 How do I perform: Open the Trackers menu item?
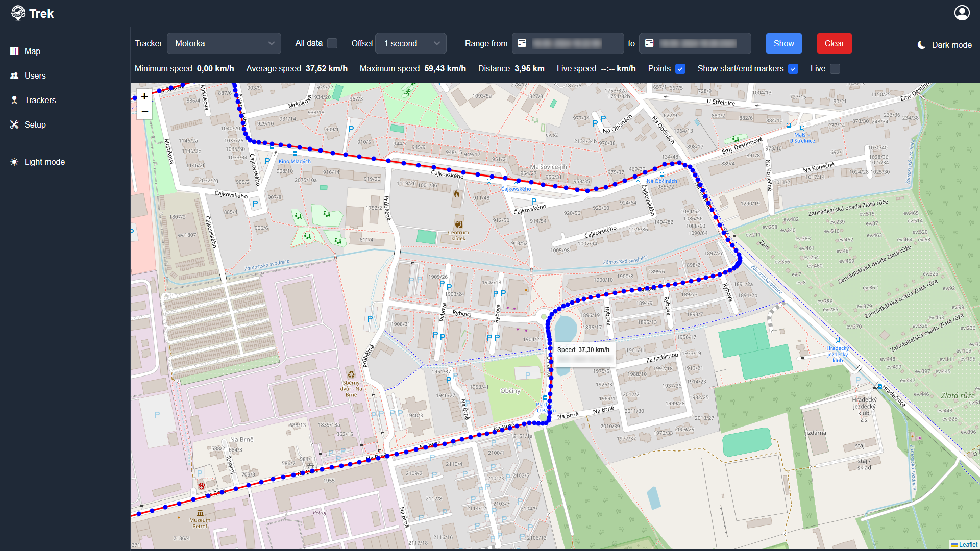coord(65,100)
